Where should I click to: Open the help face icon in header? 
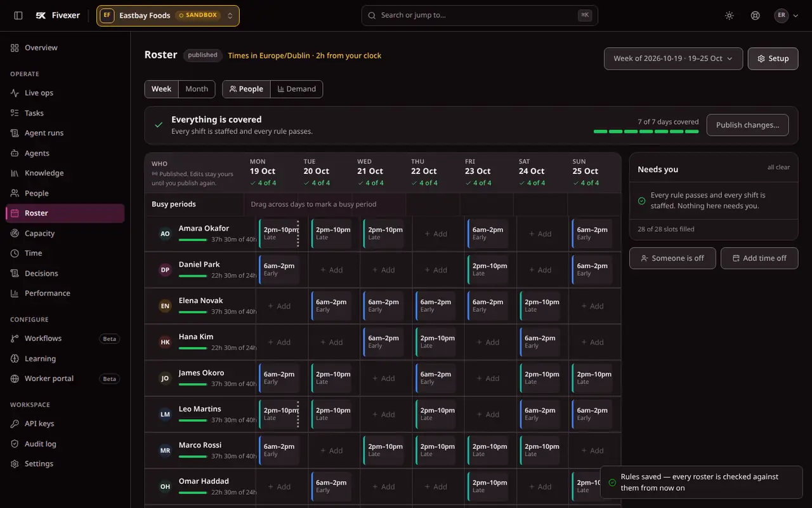click(755, 15)
